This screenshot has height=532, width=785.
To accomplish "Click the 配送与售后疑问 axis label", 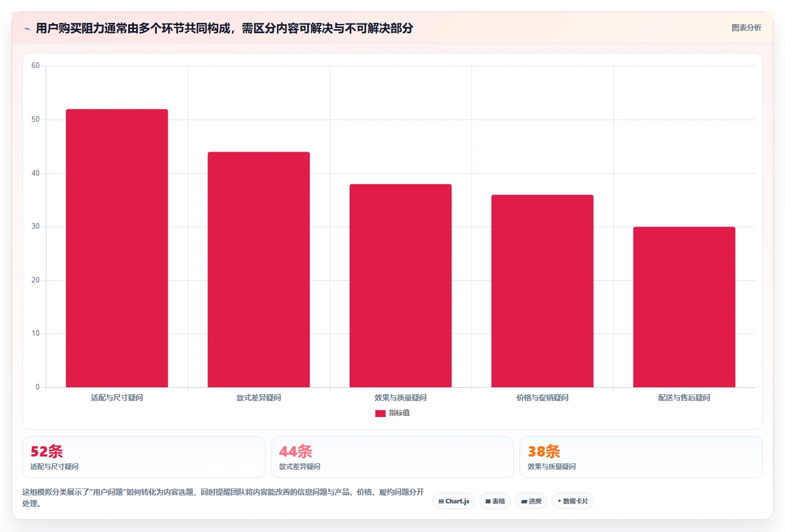I will tap(684, 398).
